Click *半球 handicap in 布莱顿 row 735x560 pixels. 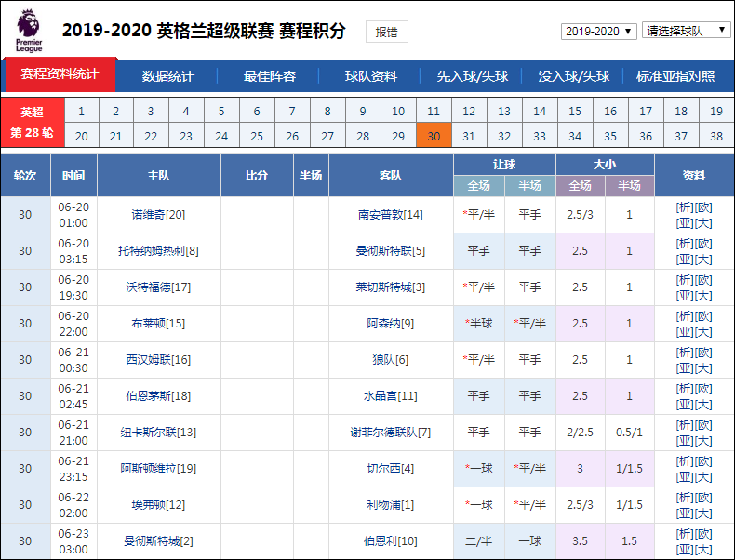click(x=478, y=324)
